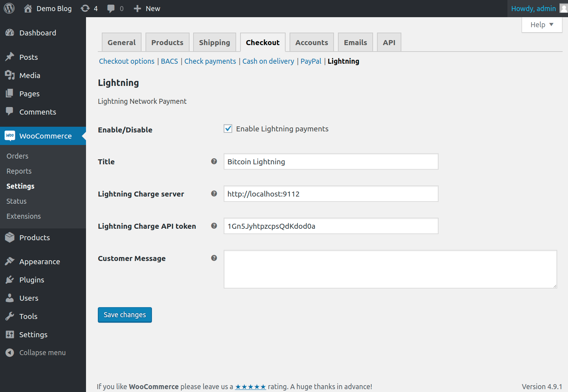The width and height of the screenshot is (568, 392).
Task: Open the PayPal checkout section link
Action: click(x=311, y=61)
